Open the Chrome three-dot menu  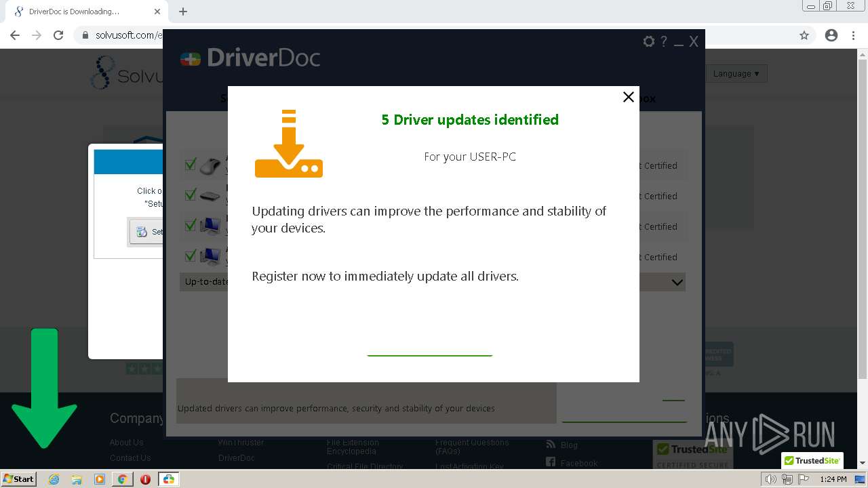[x=853, y=35]
